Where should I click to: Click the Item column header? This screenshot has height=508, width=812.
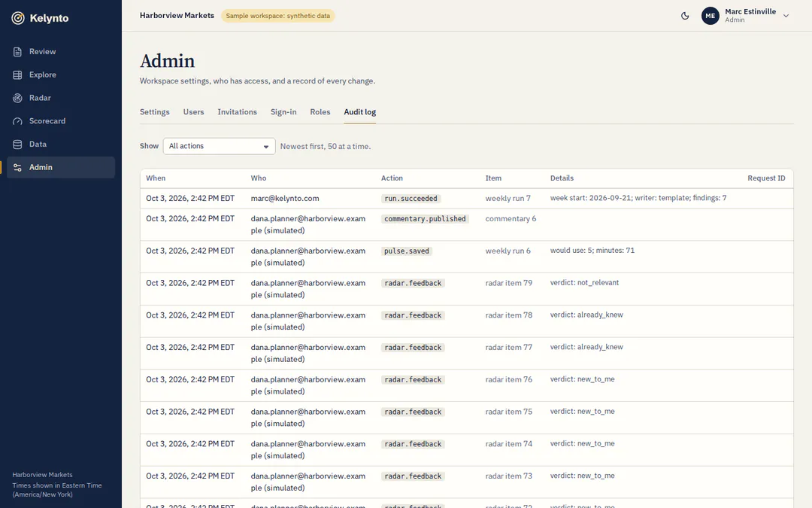pyautogui.click(x=493, y=178)
